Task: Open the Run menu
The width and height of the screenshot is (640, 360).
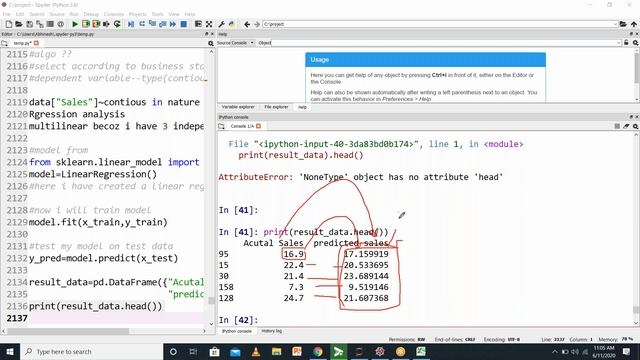Action: click(x=74, y=14)
